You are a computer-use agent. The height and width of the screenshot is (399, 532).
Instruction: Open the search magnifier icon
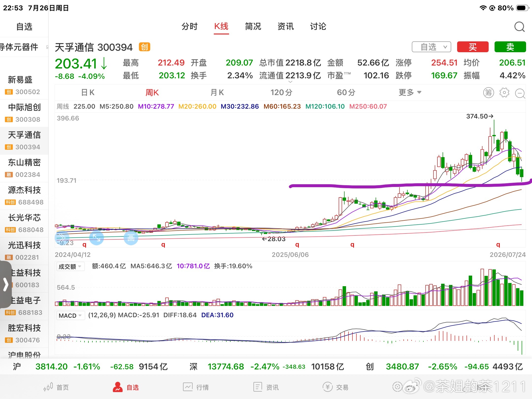pyautogui.click(x=519, y=27)
